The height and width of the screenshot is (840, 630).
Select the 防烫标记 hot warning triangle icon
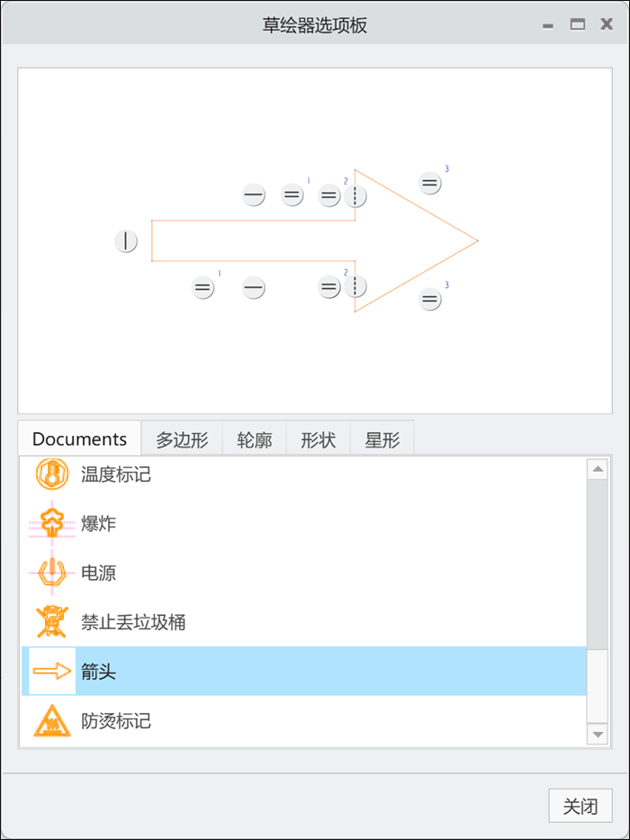pyautogui.click(x=52, y=720)
